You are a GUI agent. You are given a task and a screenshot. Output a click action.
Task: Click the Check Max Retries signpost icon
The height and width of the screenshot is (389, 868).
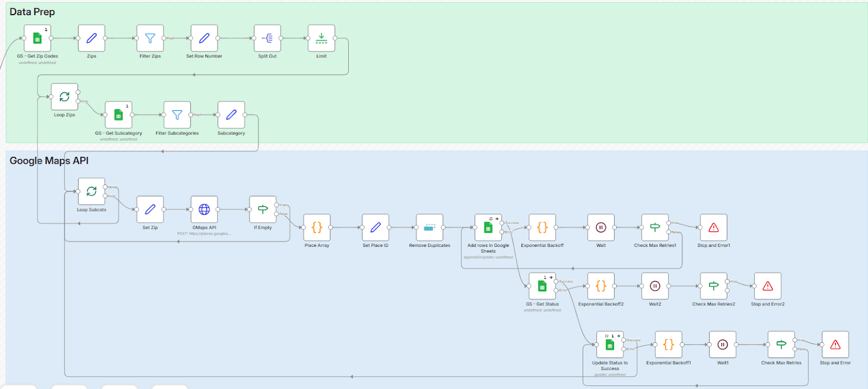point(781,345)
